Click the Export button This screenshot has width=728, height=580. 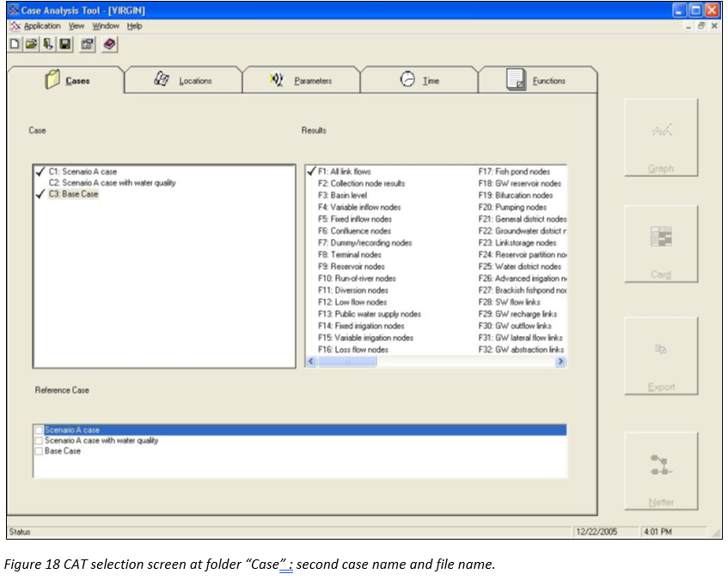coord(661,356)
